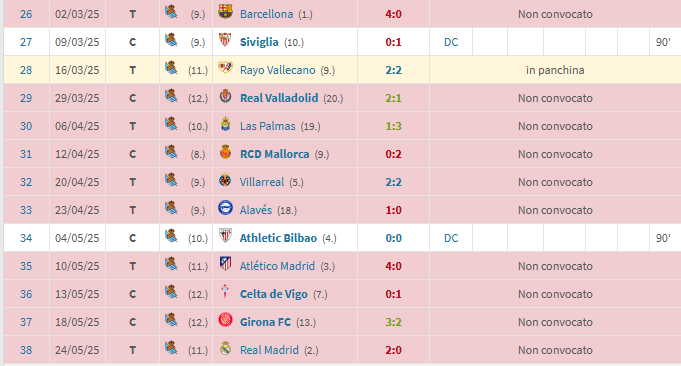Open the Athletic Bilbao team link
The width and height of the screenshot is (681, 366).
click(278, 238)
